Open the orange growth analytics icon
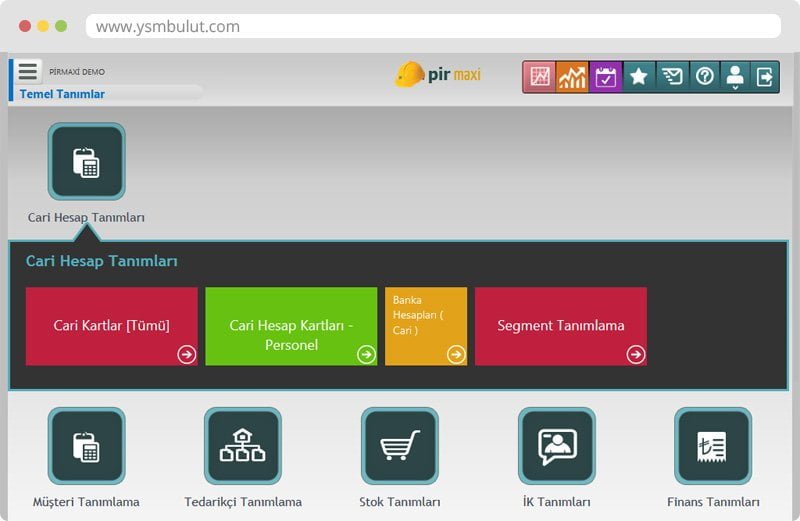The height and width of the screenshot is (521, 800). (573, 77)
